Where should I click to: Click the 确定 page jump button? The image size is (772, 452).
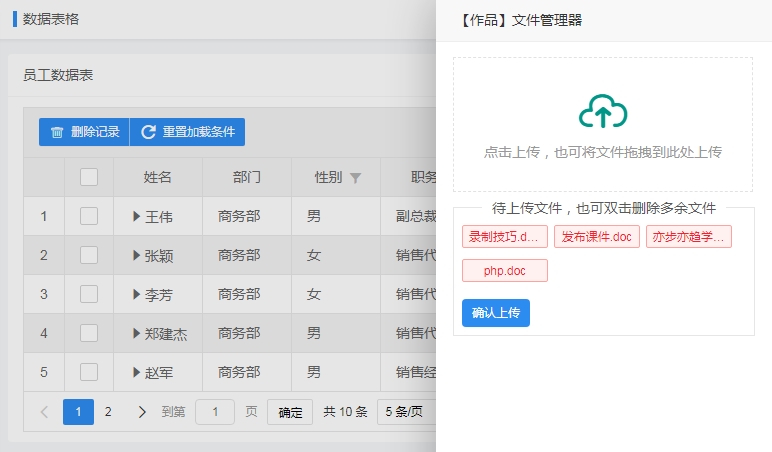pos(290,412)
